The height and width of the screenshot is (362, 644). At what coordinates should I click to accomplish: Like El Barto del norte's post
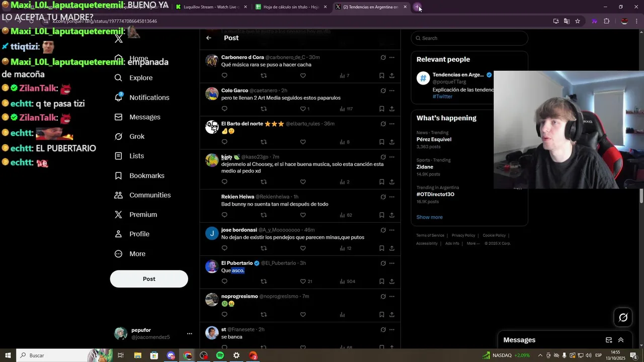coord(303,142)
